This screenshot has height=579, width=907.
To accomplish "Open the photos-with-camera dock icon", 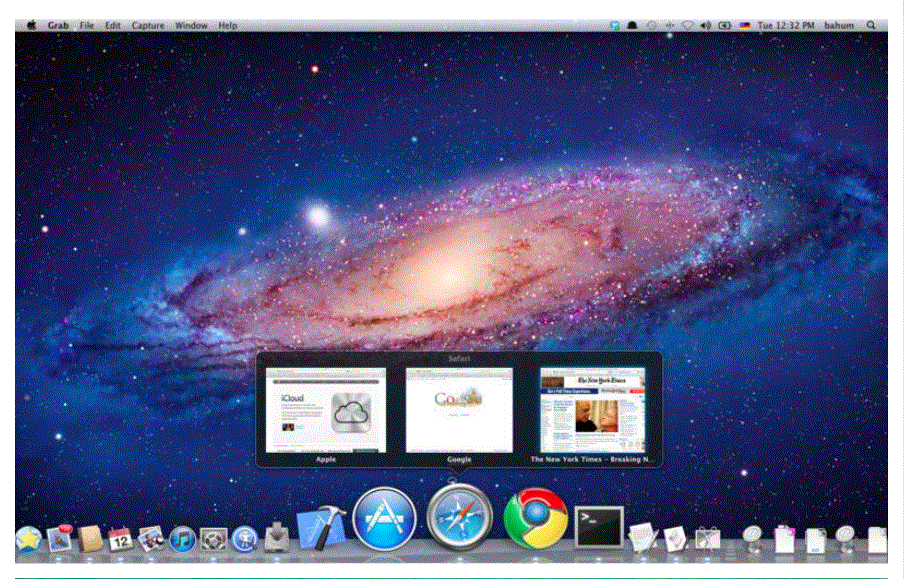I will pyautogui.click(x=151, y=539).
